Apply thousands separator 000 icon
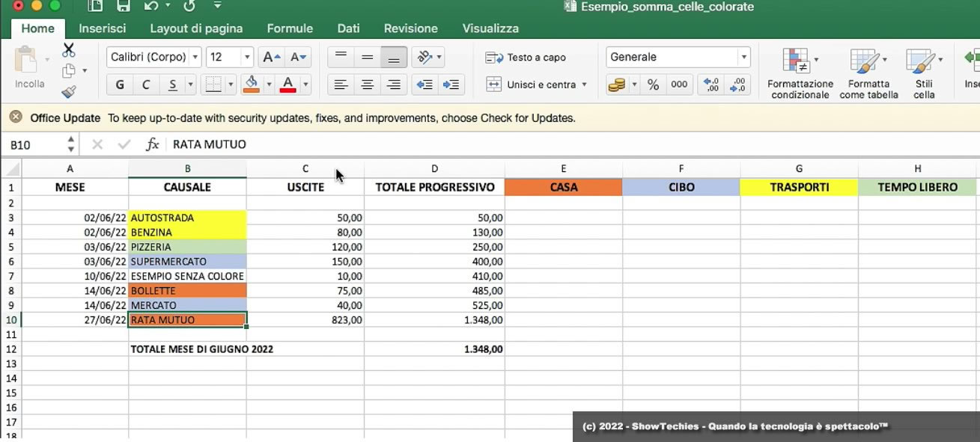The height and width of the screenshot is (442, 980). click(x=679, y=85)
